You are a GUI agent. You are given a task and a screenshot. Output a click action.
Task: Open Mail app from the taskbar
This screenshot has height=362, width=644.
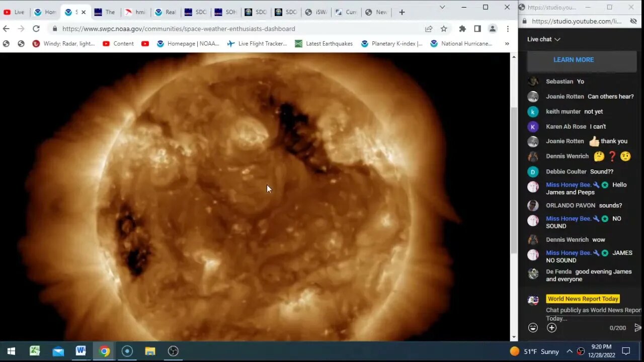tap(58, 351)
